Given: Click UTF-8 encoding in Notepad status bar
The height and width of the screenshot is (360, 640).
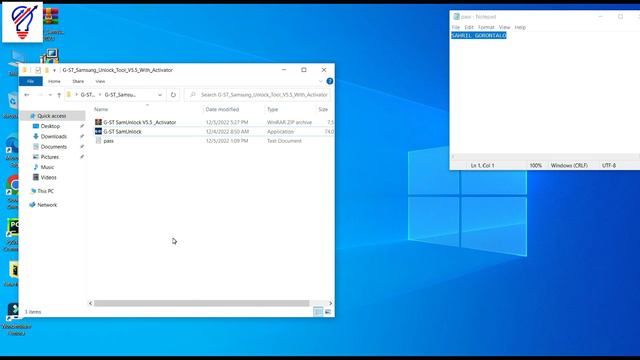Looking at the screenshot, I should pyautogui.click(x=609, y=165).
